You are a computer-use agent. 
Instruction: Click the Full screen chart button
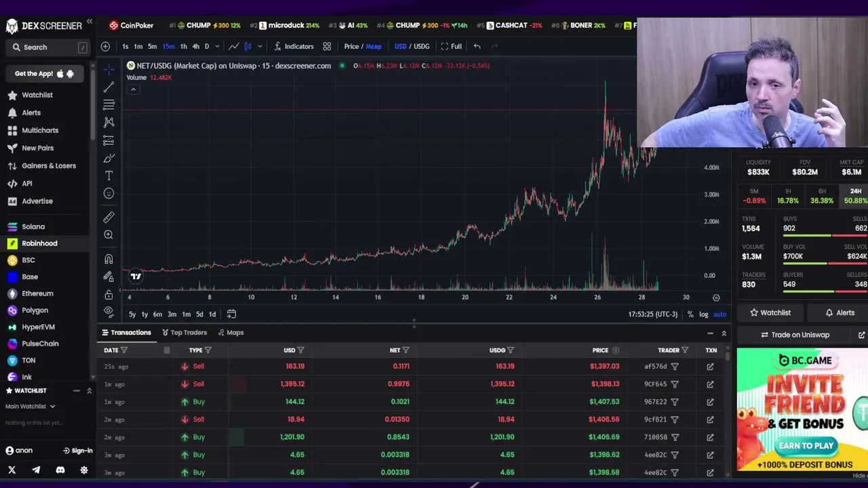point(452,46)
